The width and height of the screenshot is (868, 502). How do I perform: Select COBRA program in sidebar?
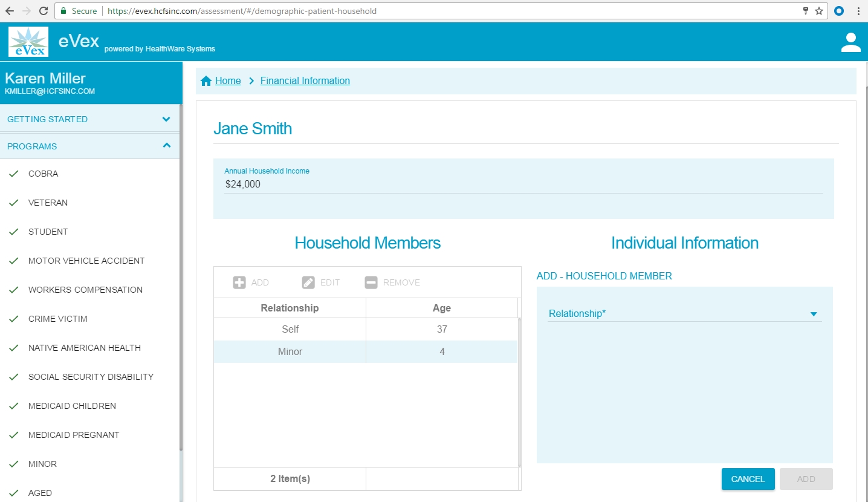point(44,174)
